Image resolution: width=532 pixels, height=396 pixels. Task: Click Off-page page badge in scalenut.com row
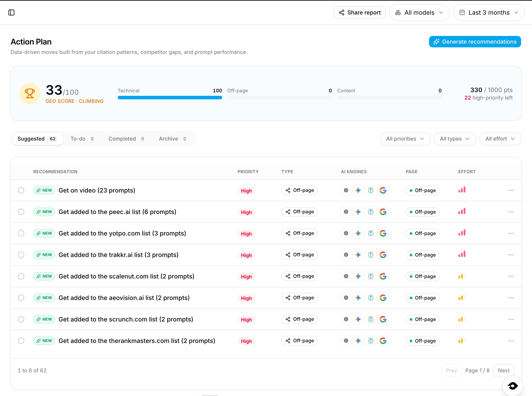pyautogui.click(x=422, y=276)
